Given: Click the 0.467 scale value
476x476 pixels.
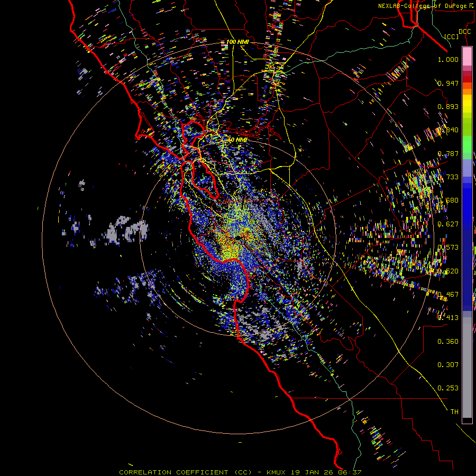Looking at the screenshot, I should pos(448,295).
